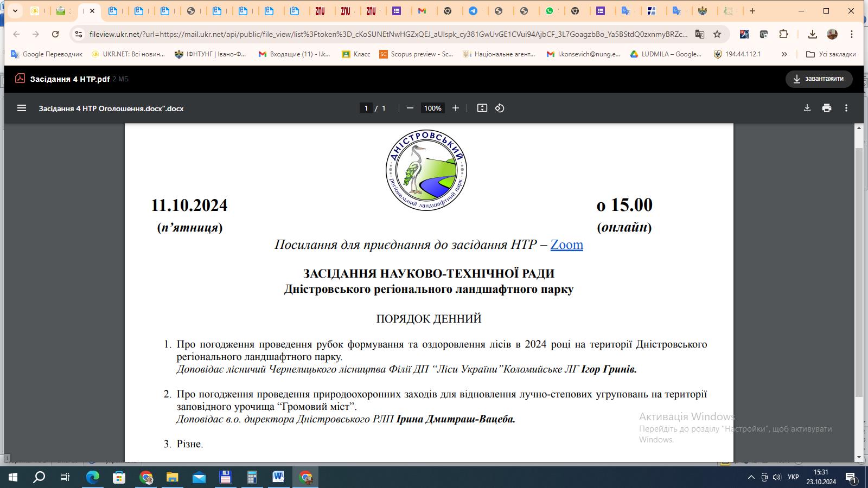868x488 pixels.
Task: Open Chrome's Downloads icon near the profile avatar
Action: pyautogui.click(x=812, y=34)
